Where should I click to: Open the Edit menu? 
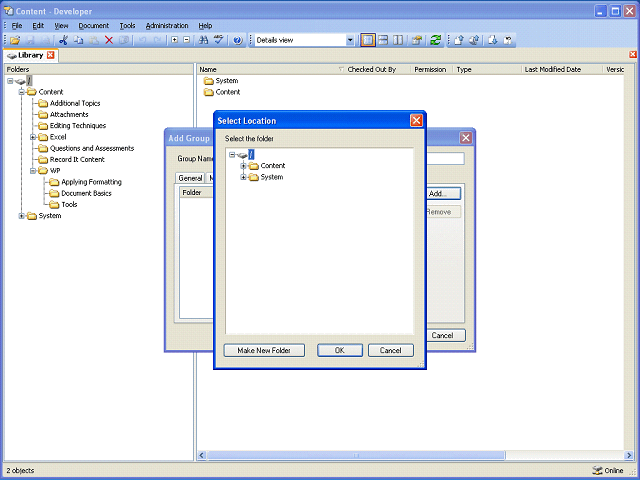coord(38,26)
